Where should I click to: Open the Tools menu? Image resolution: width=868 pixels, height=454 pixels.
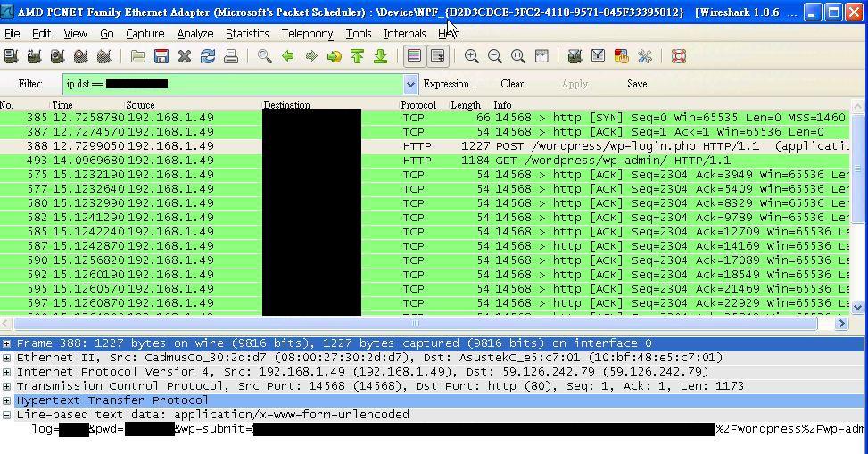coord(359,34)
